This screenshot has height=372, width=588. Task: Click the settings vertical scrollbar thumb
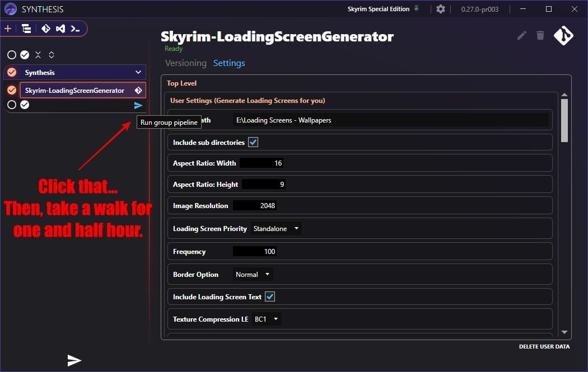[564, 121]
